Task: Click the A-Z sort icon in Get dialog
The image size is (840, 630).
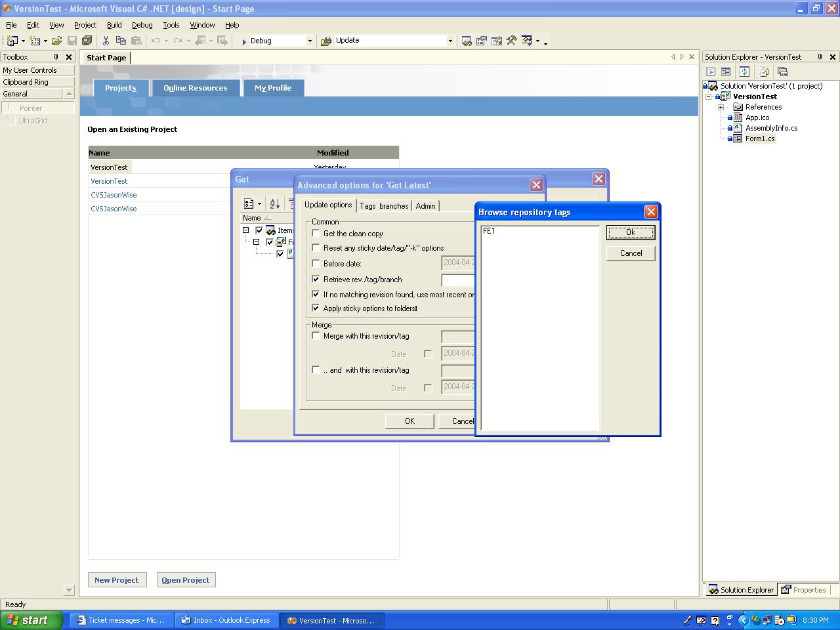Action: [274, 204]
